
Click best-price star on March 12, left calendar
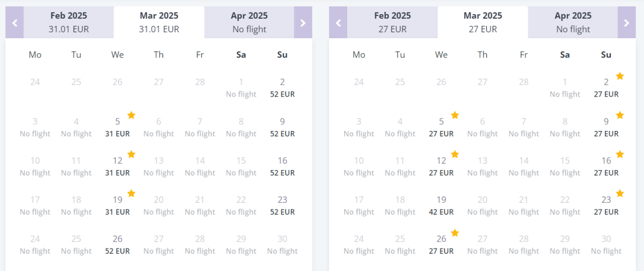click(131, 155)
